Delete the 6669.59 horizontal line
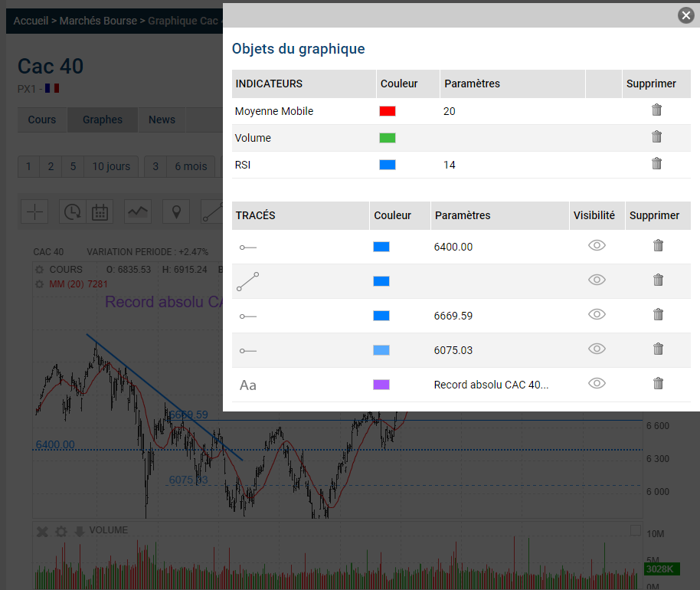The width and height of the screenshot is (700, 590). pyautogui.click(x=658, y=314)
